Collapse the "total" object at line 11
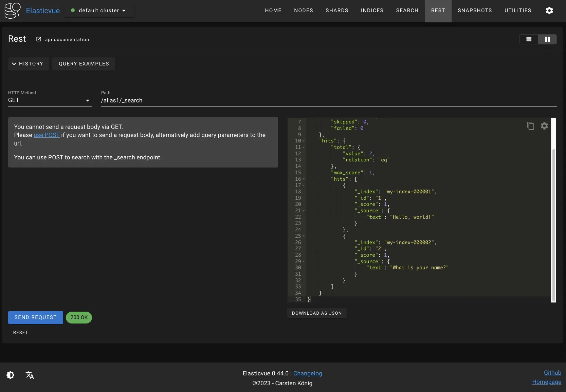Image resolution: width=566 pixels, height=392 pixels. (304, 148)
